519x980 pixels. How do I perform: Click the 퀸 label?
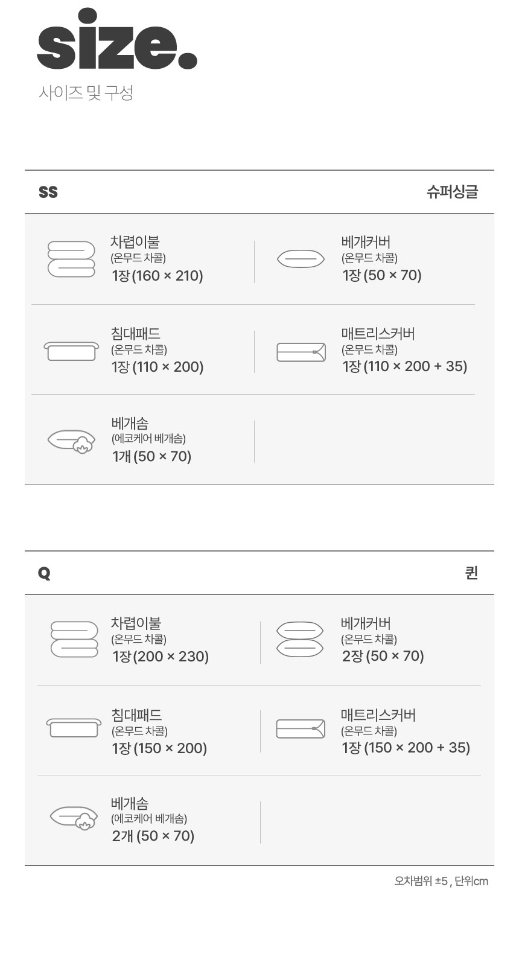pyautogui.click(x=471, y=573)
